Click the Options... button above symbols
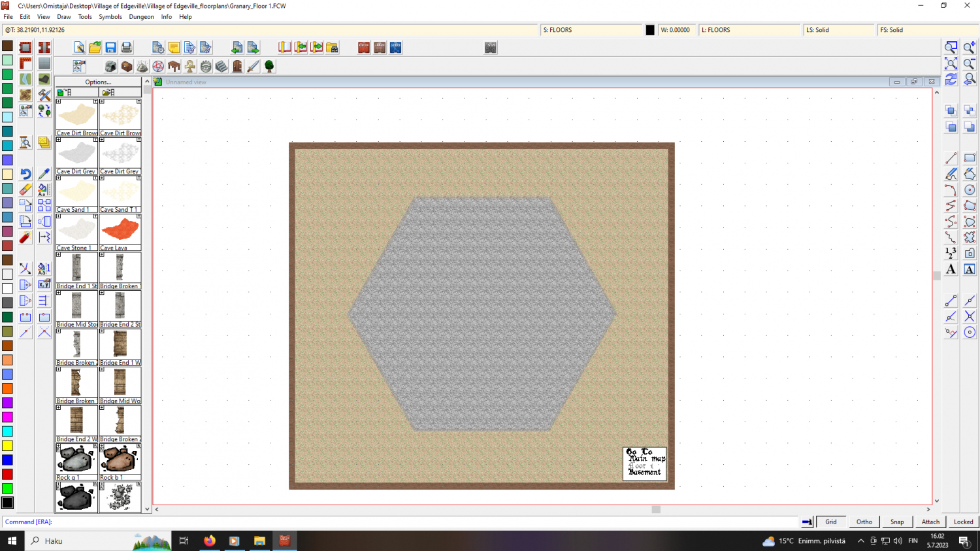The width and height of the screenshot is (980, 551). click(98, 82)
